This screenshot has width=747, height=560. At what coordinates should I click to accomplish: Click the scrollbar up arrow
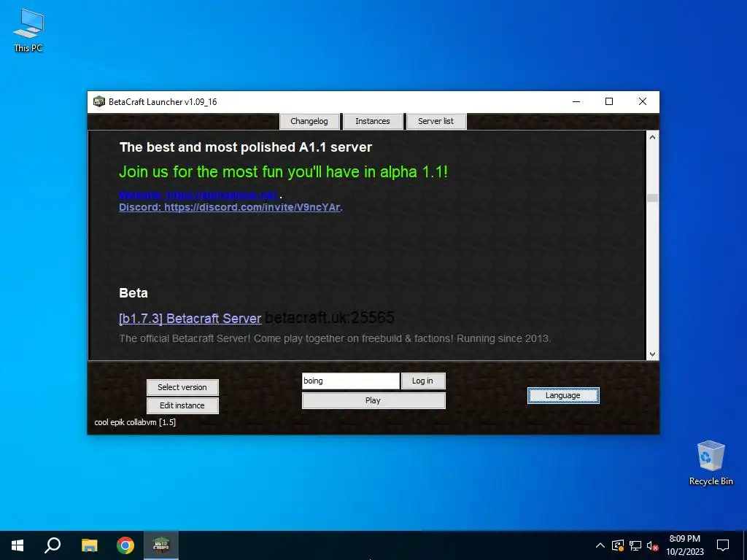[653, 137]
